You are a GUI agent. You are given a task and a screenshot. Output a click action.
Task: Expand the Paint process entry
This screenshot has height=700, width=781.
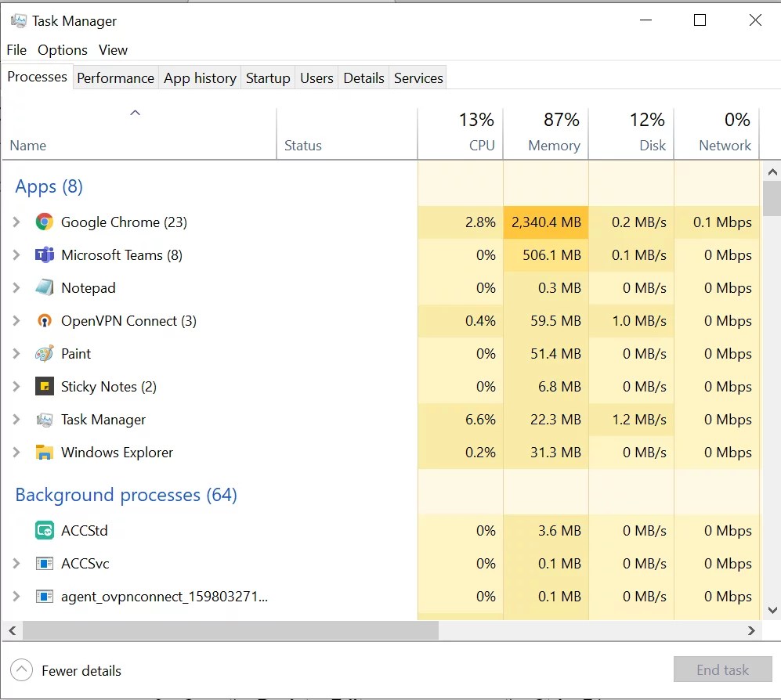tap(16, 353)
